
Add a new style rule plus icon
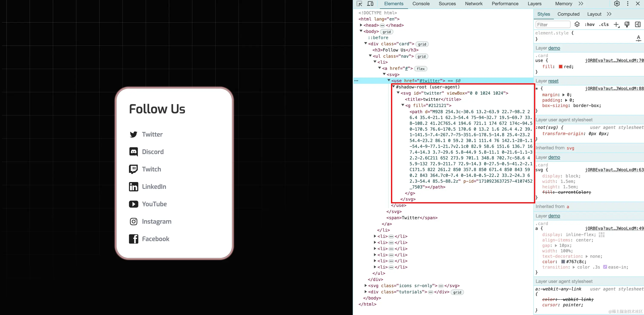617,25
